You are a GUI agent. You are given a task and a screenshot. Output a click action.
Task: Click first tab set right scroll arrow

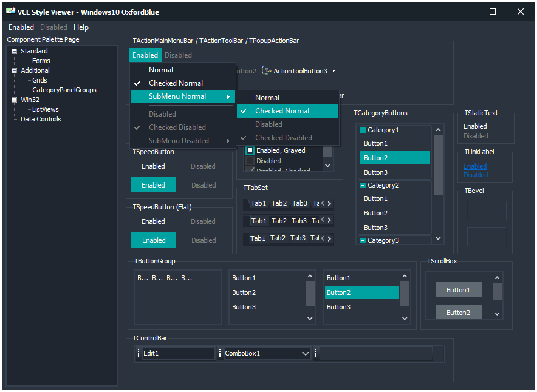click(329, 203)
